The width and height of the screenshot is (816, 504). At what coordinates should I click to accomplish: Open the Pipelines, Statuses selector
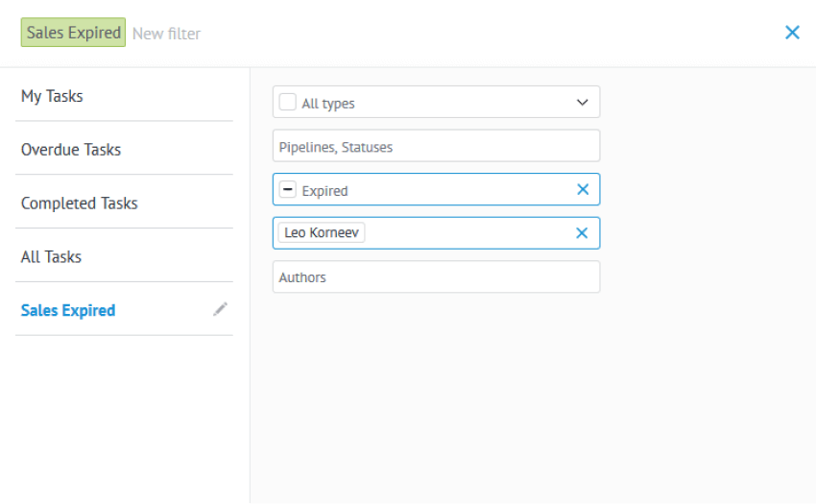[x=436, y=146]
